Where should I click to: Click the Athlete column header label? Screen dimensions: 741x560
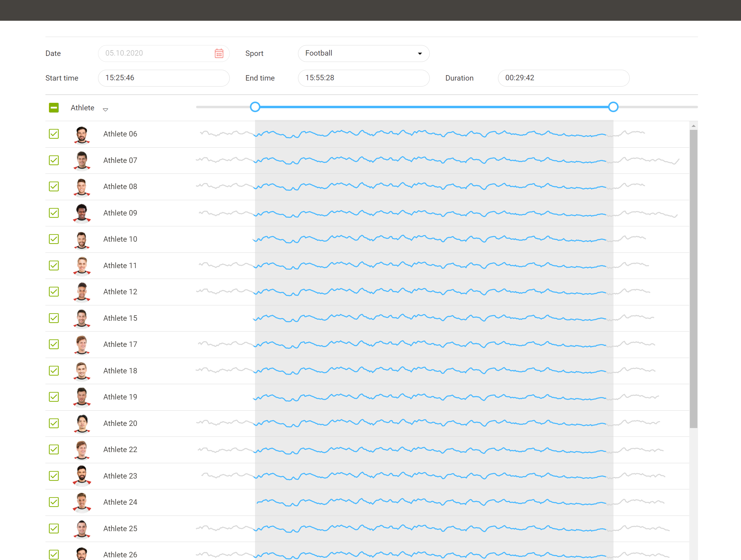[82, 108]
